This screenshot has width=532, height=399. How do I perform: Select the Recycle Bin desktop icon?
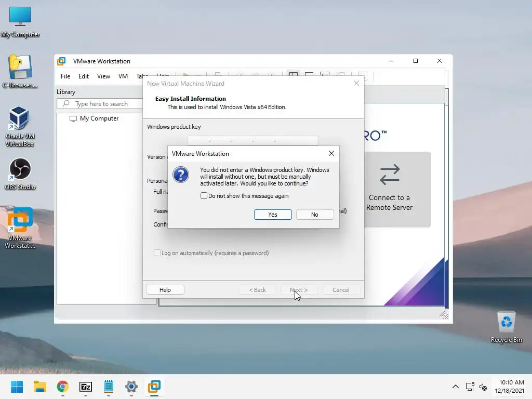(507, 327)
